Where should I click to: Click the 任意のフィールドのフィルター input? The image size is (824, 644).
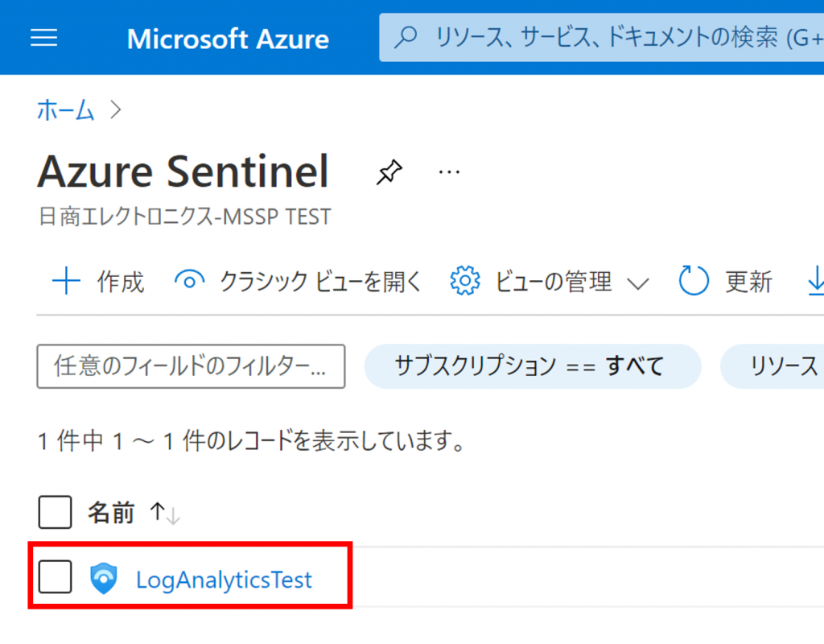pos(191,366)
